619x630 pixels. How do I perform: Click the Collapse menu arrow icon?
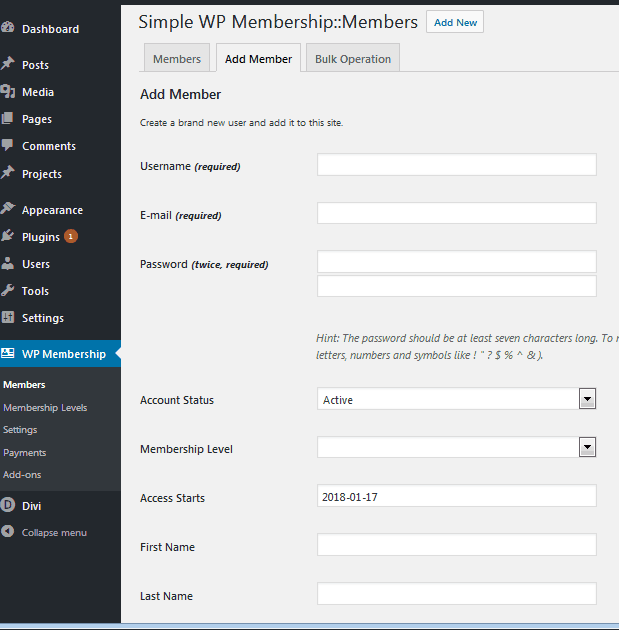[8, 531]
